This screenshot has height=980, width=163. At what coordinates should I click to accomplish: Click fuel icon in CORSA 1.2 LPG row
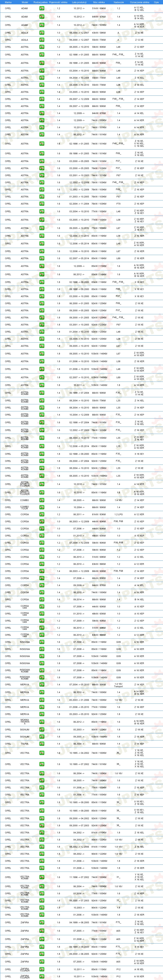point(42,514)
